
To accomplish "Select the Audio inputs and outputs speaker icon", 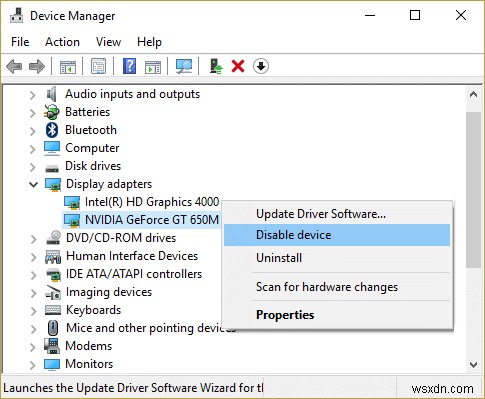I will (52, 94).
